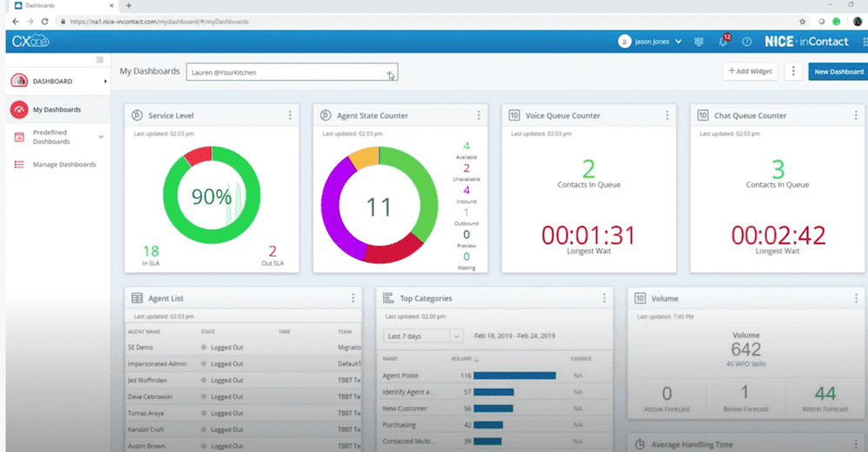Sort Top Categories by Volume column
The height and width of the screenshot is (452, 868).
[x=462, y=358]
